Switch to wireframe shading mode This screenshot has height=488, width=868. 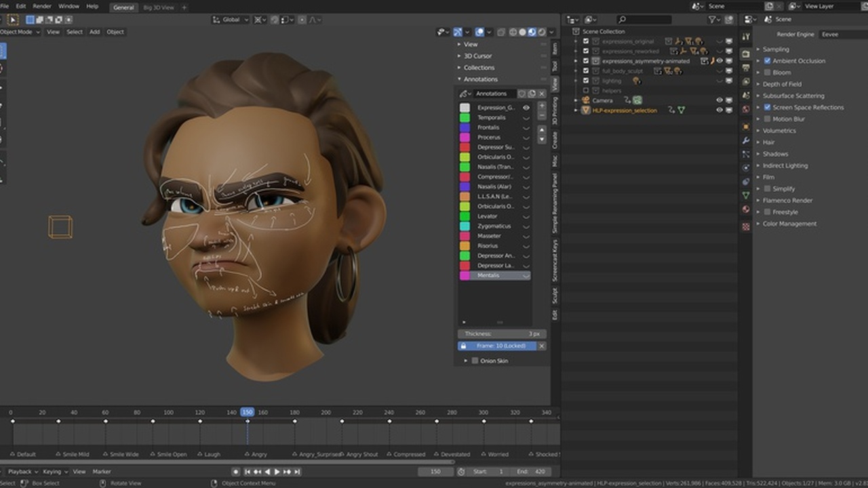(513, 31)
